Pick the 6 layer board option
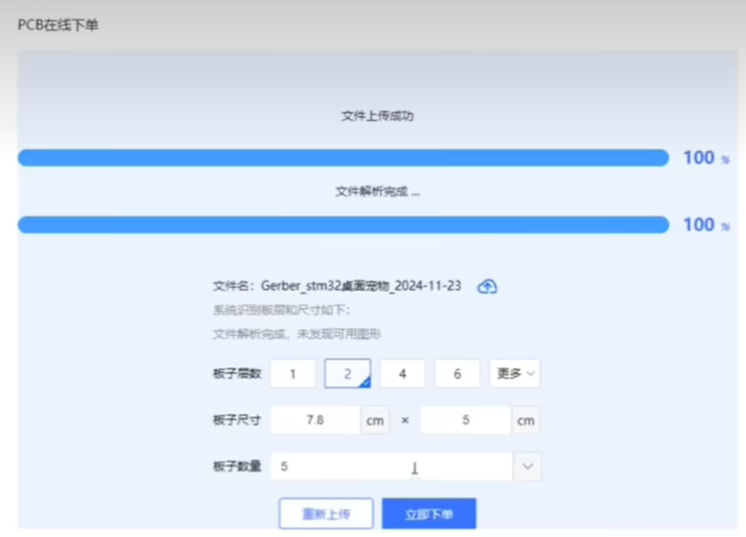Viewport: 746px width, 537px height. coord(457,374)
